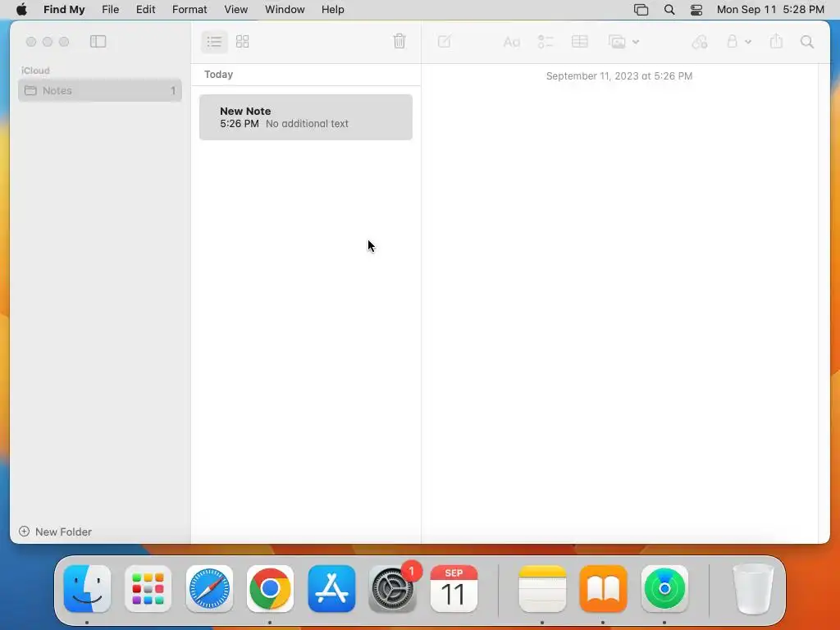Screen dimensions: 840x630
Task: Expand the lock icon dropdown arrow
Action: pyautogui.click(x=748, y=42)
